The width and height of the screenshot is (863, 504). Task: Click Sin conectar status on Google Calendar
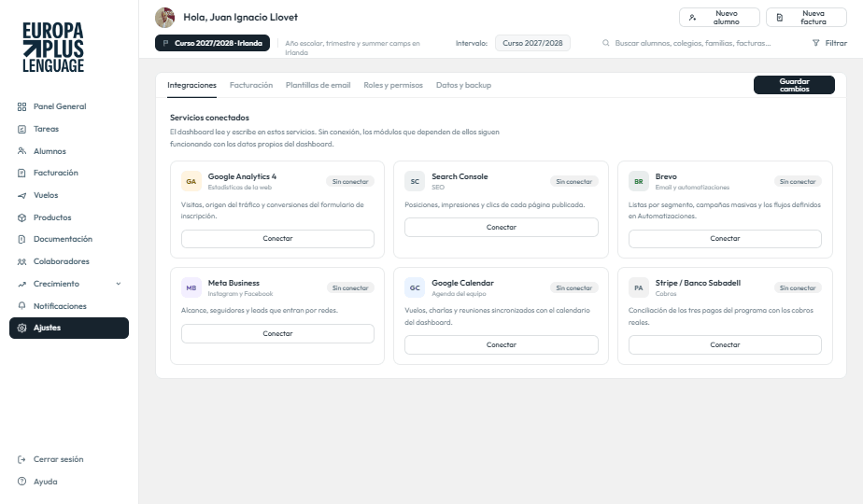[574, 287]
